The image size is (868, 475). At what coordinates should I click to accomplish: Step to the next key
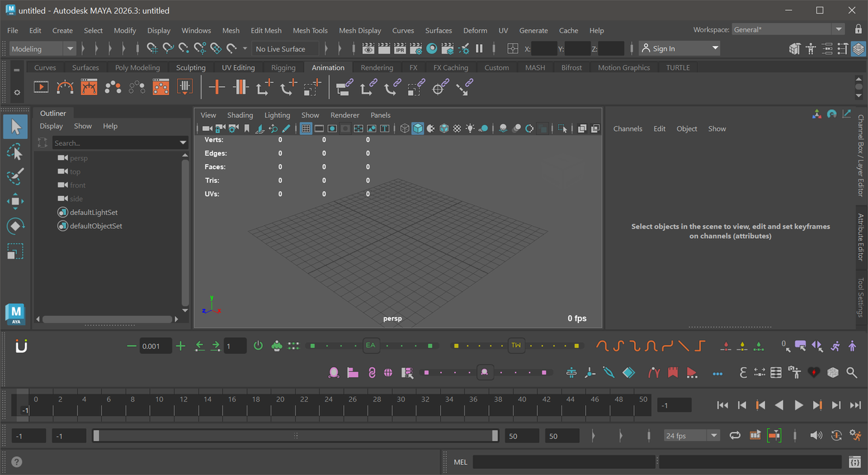click(817, 405)
